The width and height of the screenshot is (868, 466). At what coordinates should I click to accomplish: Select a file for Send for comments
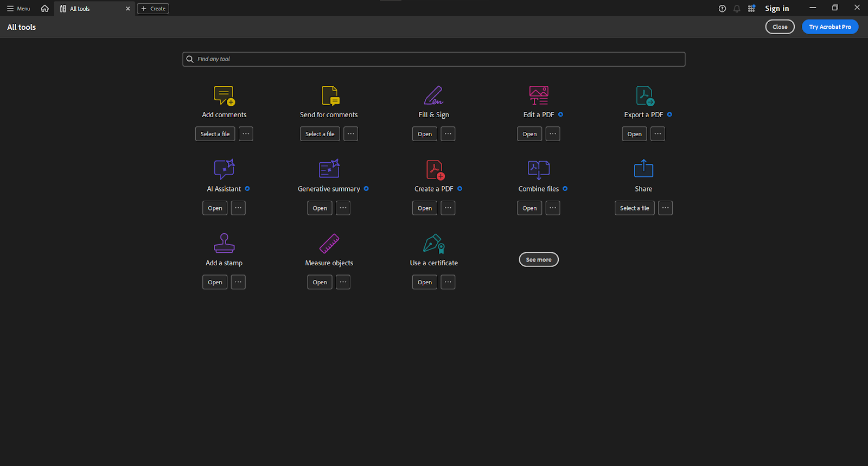pyautogui.click(x=320, y=134)
